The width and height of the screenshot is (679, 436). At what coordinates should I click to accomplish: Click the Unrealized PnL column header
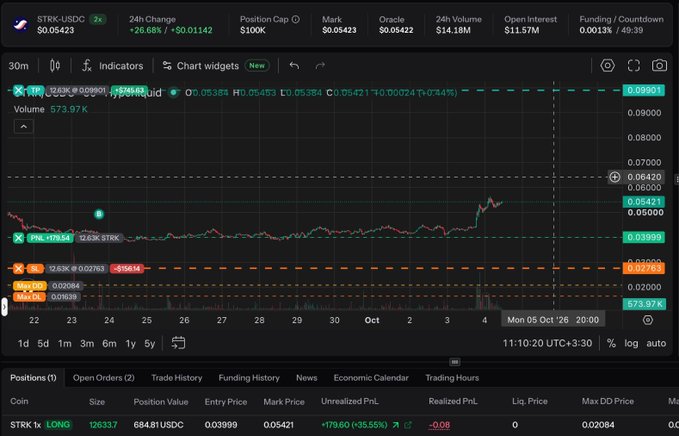(x=349, y=401)
